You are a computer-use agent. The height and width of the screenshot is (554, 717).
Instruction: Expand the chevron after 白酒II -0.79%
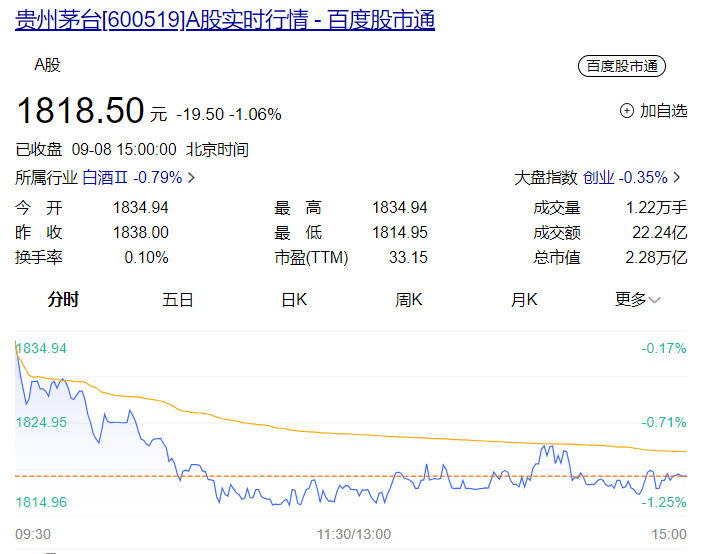[191, 178]
